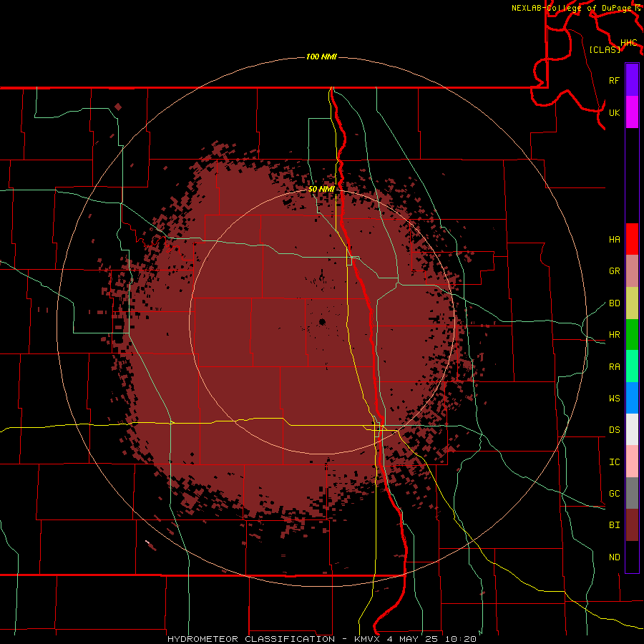Click the RF purple legend swatch
This screenshot has height=644, width=644.
tap(632, 80)
